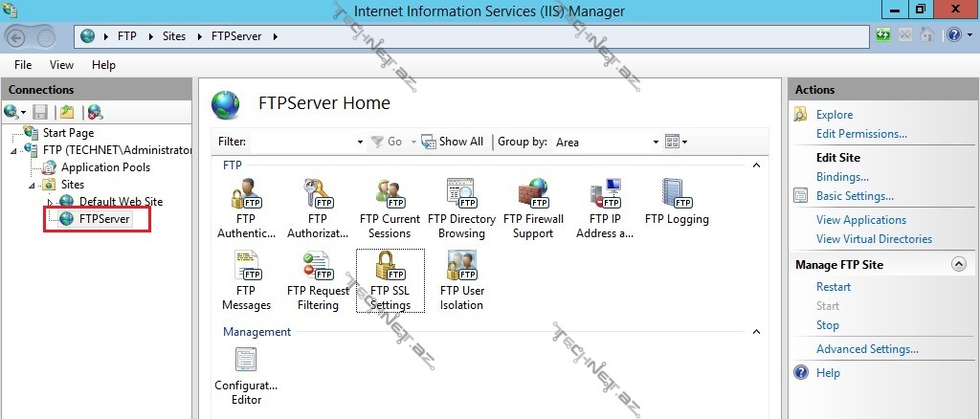Expand the Default Web Site tree node
This screenshot has height=419, width=980.
(51, 202)
